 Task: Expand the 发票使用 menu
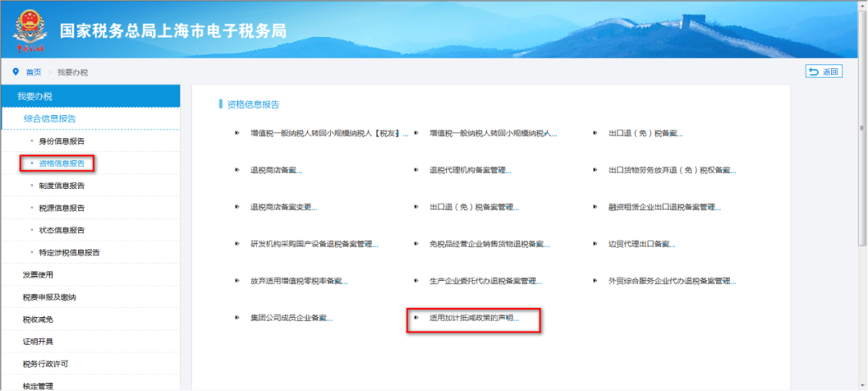(x=38, y=275)
